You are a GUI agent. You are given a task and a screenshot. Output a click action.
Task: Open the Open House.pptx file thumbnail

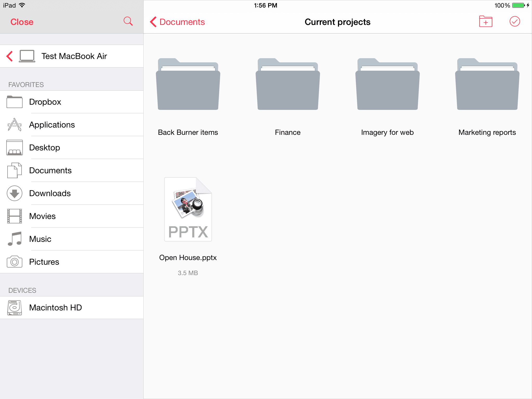(x=188, y=209)
